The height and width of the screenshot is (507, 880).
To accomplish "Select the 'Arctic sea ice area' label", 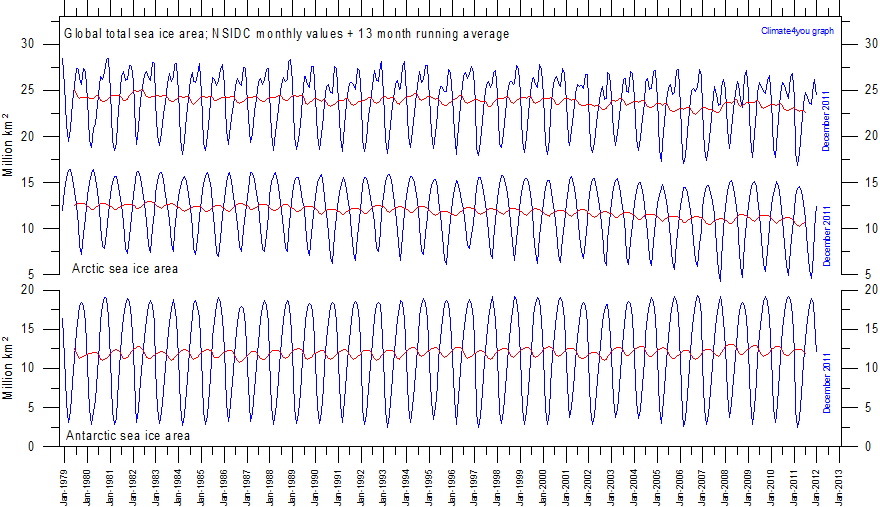I will pyautogui.click(x=125, y=269).
